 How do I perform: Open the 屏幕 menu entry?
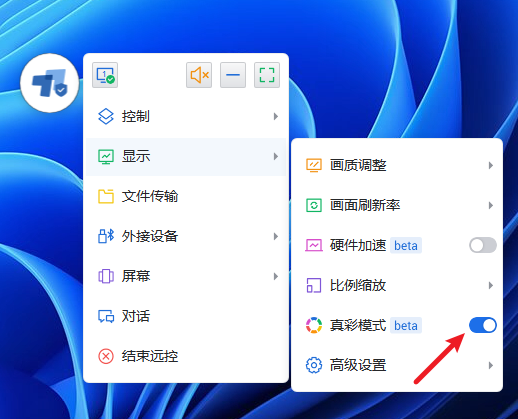pos(186,276)
